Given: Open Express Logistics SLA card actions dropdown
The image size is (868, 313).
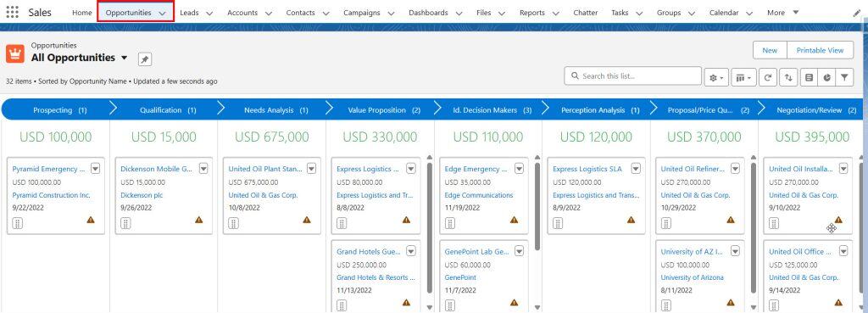Looking at the screenshot, I should click(x=636, y=169).
